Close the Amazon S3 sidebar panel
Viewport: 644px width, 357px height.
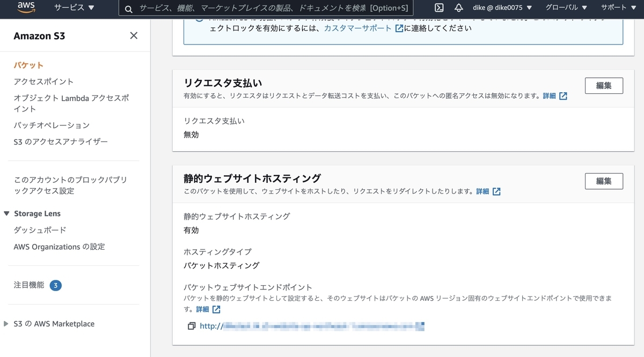point(134,35)
